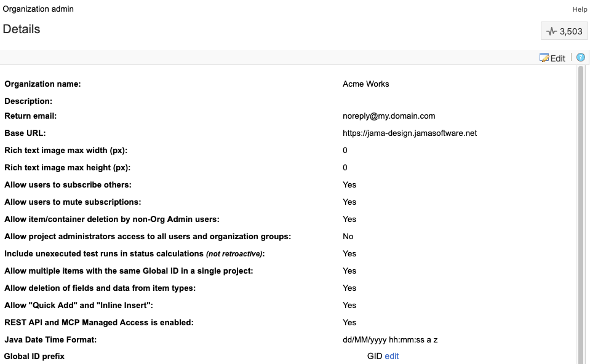This screenshot has width=590, height=364.
Task: Click the No value for project administrators access
Action: tap(348, 237)
